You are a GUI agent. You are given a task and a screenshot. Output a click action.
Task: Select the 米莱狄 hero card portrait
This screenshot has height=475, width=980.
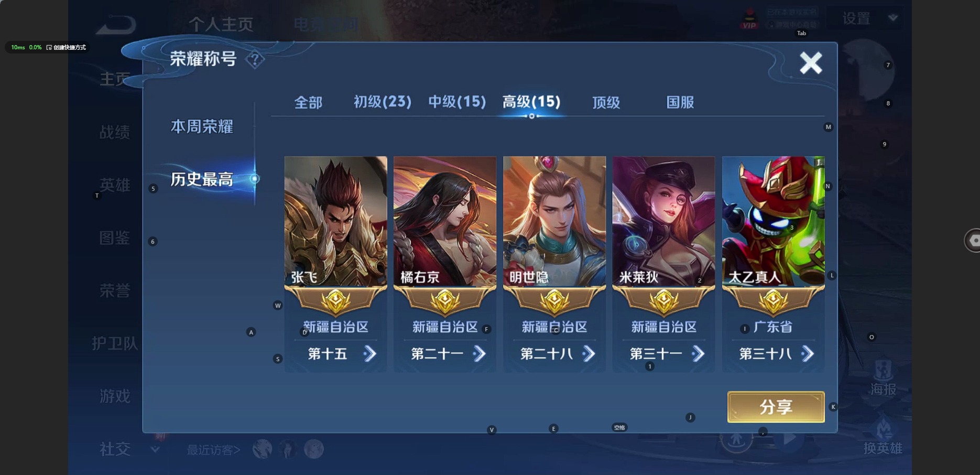(x=663, y=221)
